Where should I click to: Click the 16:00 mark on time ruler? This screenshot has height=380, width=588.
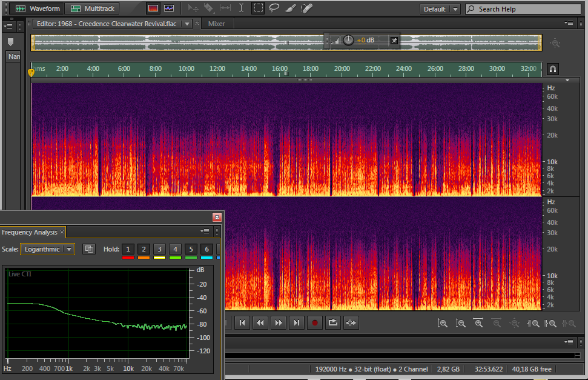click(x=280, y=68)
